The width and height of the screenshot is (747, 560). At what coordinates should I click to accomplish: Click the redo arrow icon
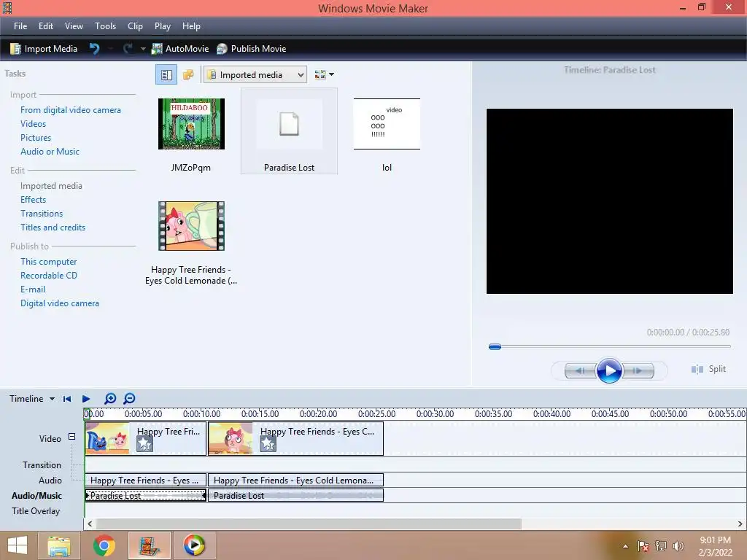point(128,49)
